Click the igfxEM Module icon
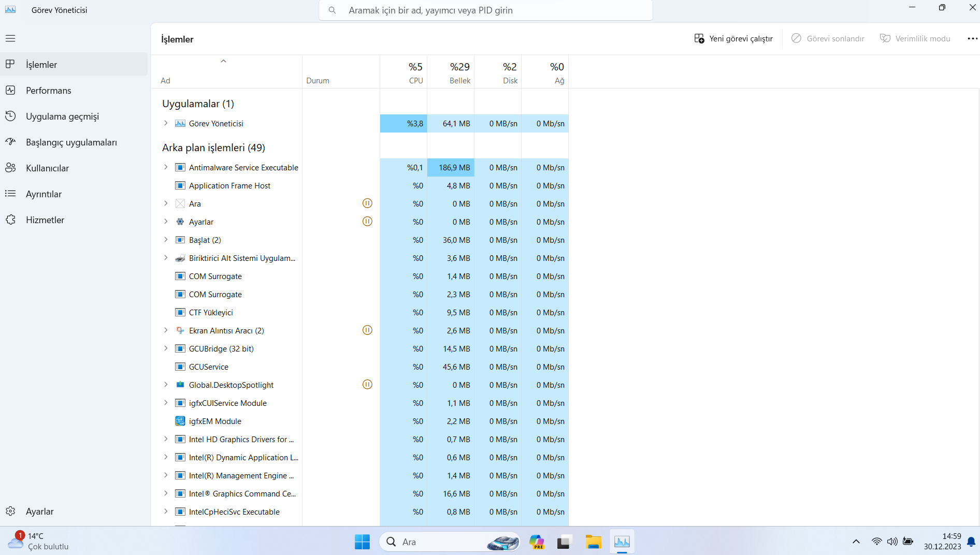The width and height of the screenshot is (980, 555). click(180, 421)
